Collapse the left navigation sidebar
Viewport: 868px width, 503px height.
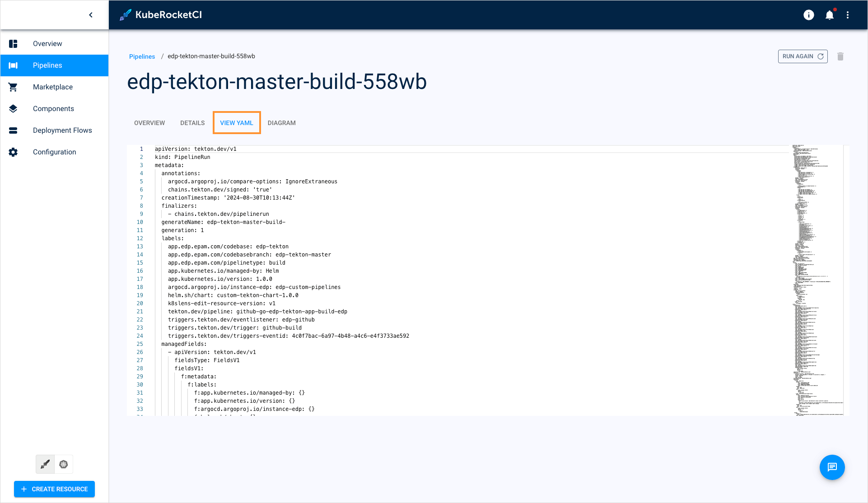(x=91, y=14)
